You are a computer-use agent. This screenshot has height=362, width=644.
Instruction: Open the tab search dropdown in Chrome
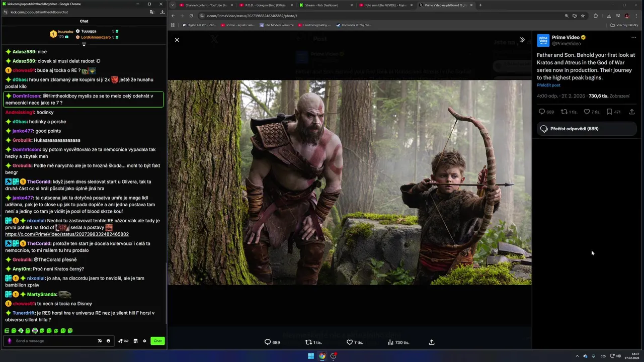[x=173, y=5]
